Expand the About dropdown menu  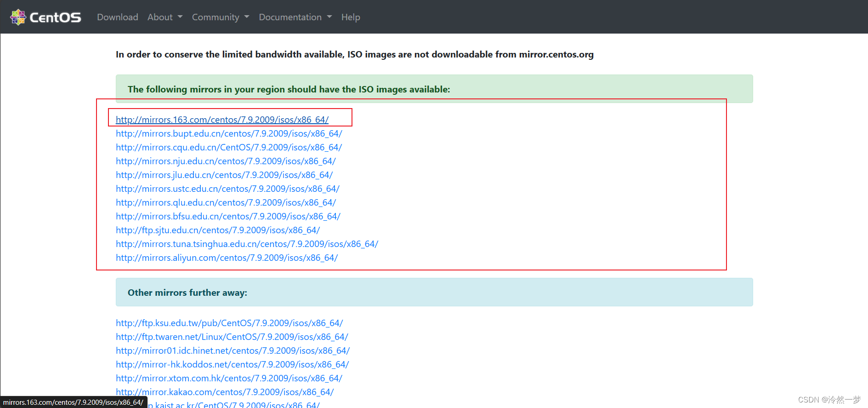165,17
